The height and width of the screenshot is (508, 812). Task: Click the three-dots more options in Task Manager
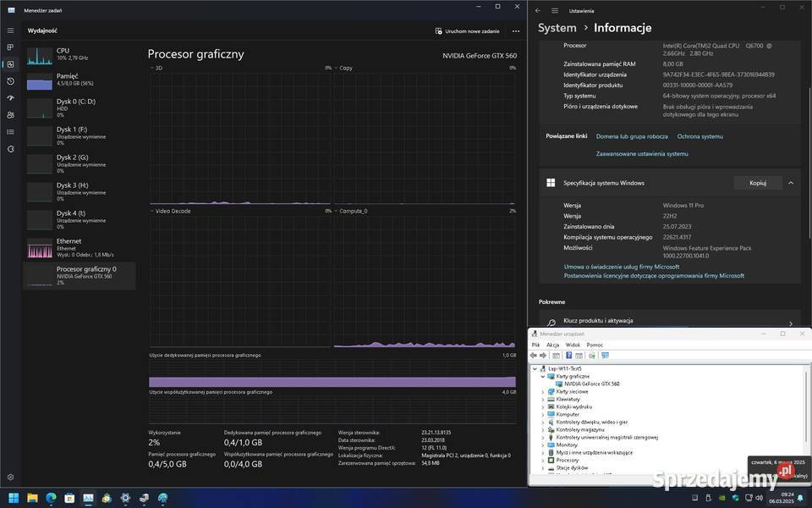[x=516, y=31]
